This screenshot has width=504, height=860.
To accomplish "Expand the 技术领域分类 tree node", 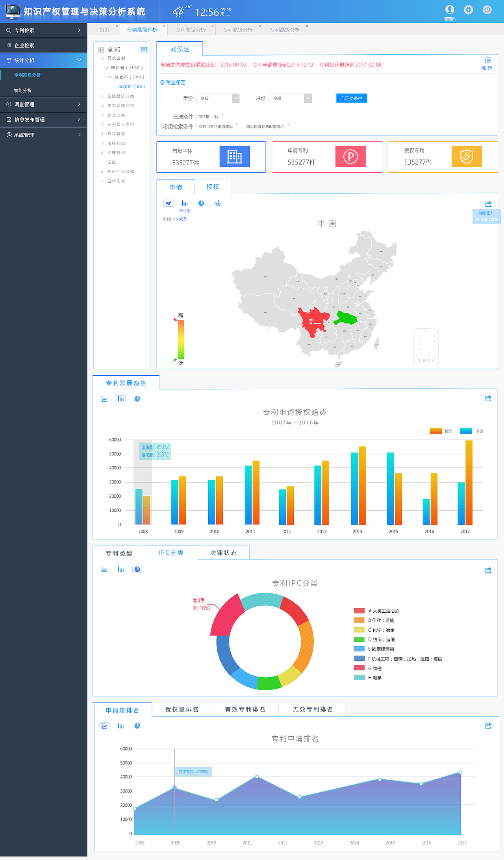I will (102, 106).
